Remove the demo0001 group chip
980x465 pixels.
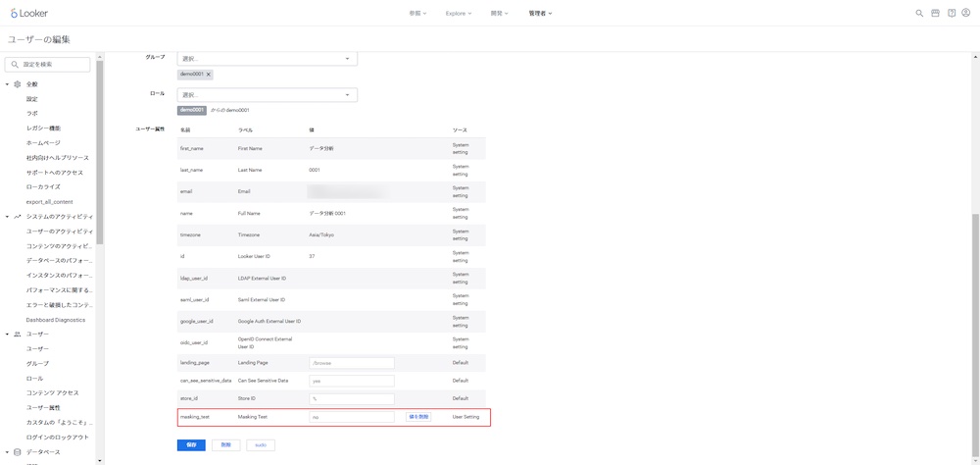(209, 75)
